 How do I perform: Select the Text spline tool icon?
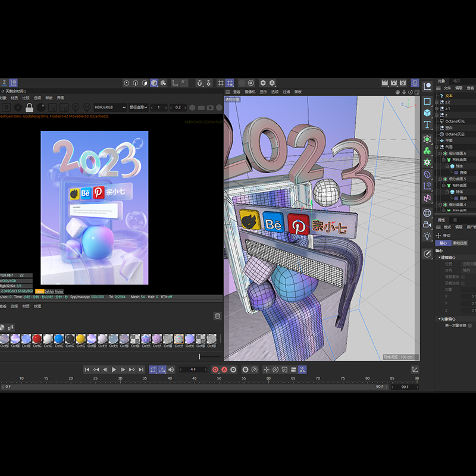tap(427, 124)
